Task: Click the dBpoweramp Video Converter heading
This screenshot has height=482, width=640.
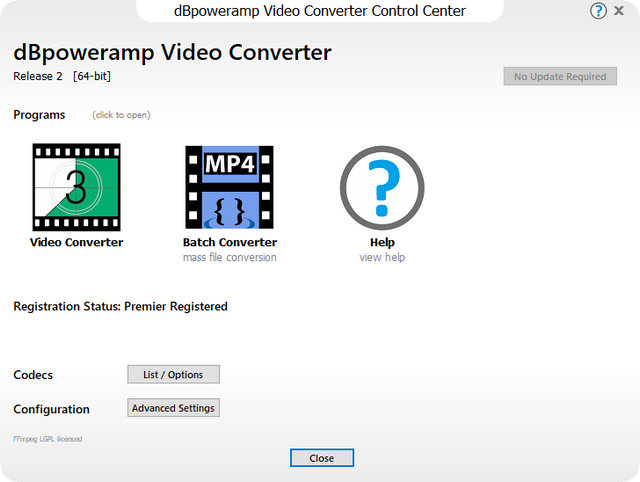Action: [x=171, y=53]
